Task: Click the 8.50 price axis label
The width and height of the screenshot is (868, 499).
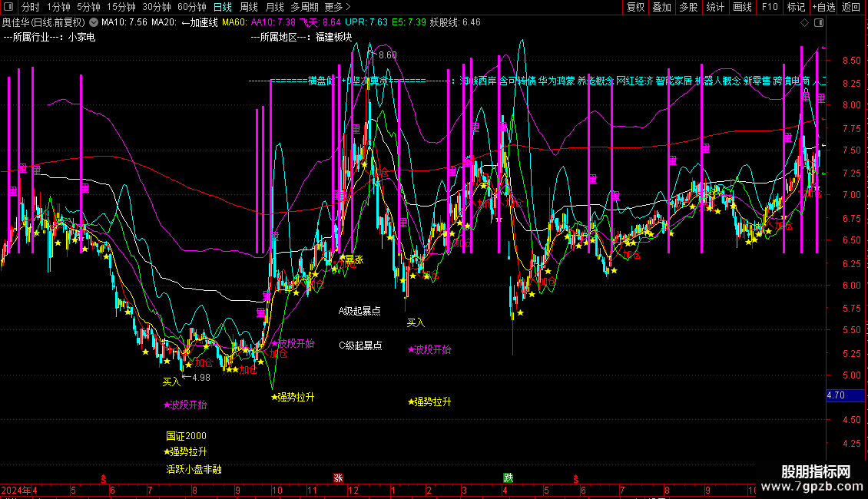Action: point(851,60)
